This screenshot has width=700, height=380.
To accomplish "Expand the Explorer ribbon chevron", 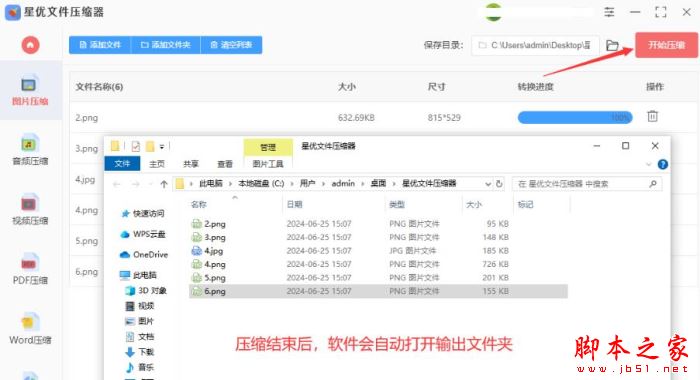I will [x=649, y=164].
